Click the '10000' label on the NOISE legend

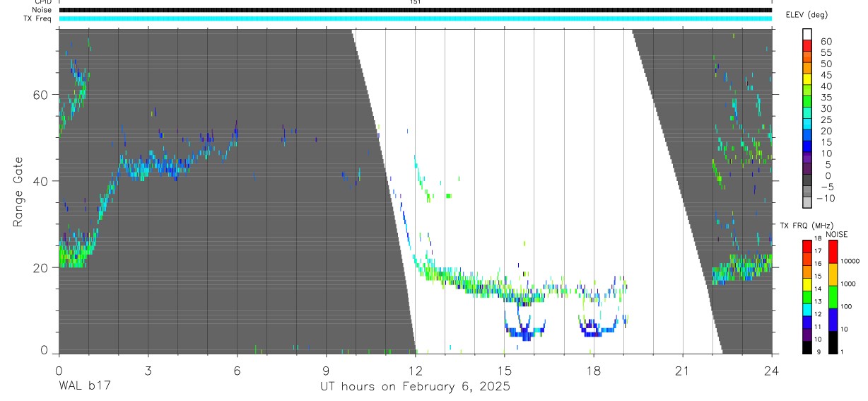pyautogui.click(x=850, y=262)
